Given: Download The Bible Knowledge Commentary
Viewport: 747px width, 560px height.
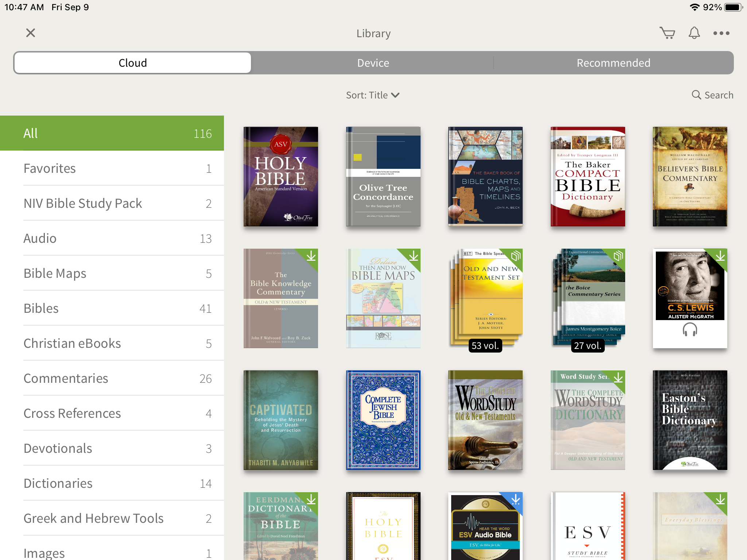Looking at the screenshot, I should tap(311, 256).
